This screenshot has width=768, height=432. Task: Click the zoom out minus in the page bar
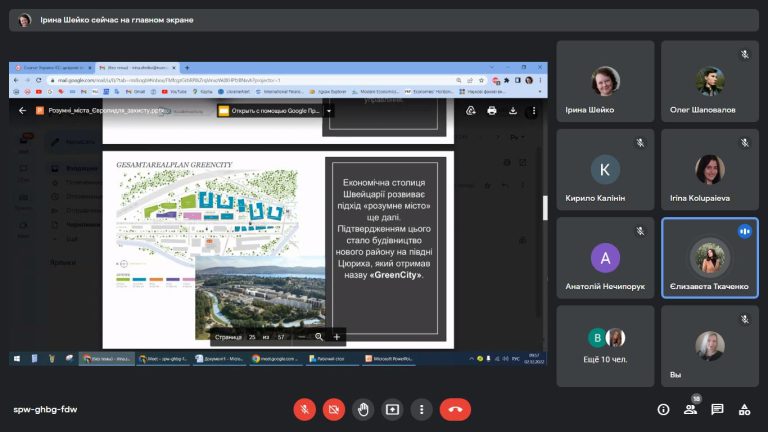click(x=302, y=337)
